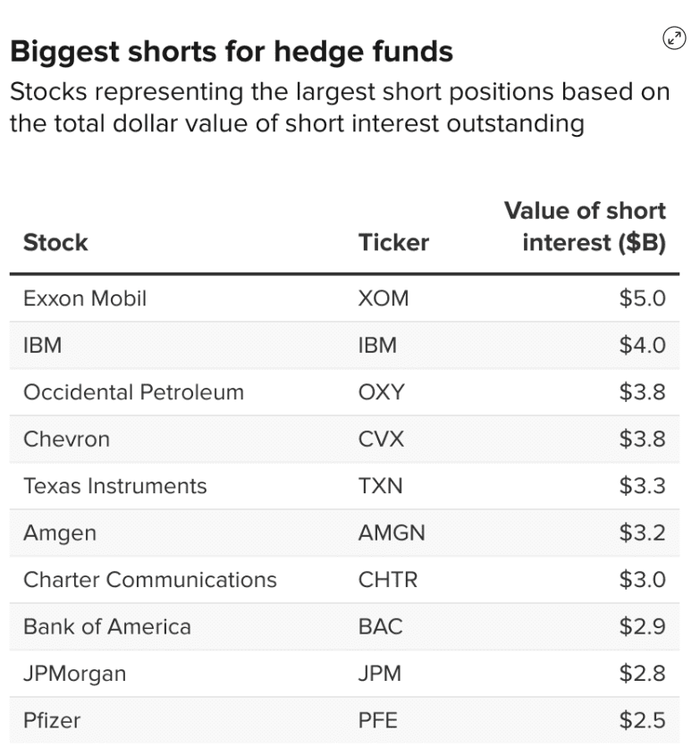Screen dimensions: 700x755
Task: Select the Pfizer stock name
Action: 52,720
